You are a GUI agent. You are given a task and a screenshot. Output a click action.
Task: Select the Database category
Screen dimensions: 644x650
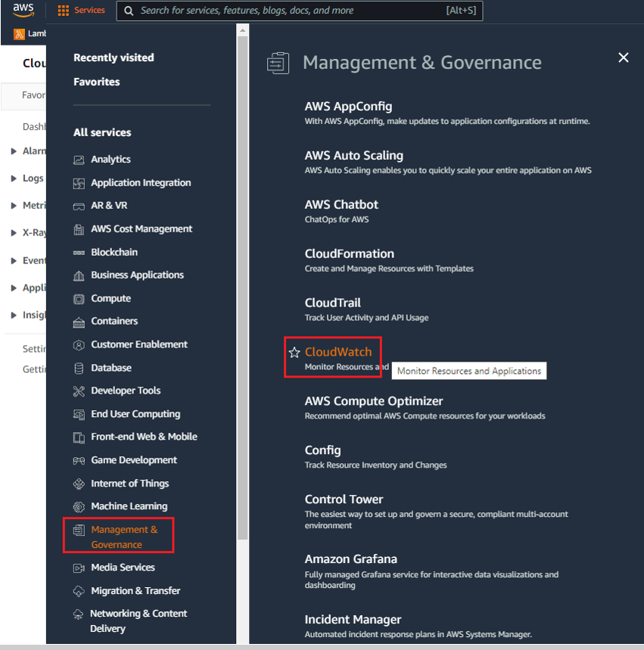111,368
